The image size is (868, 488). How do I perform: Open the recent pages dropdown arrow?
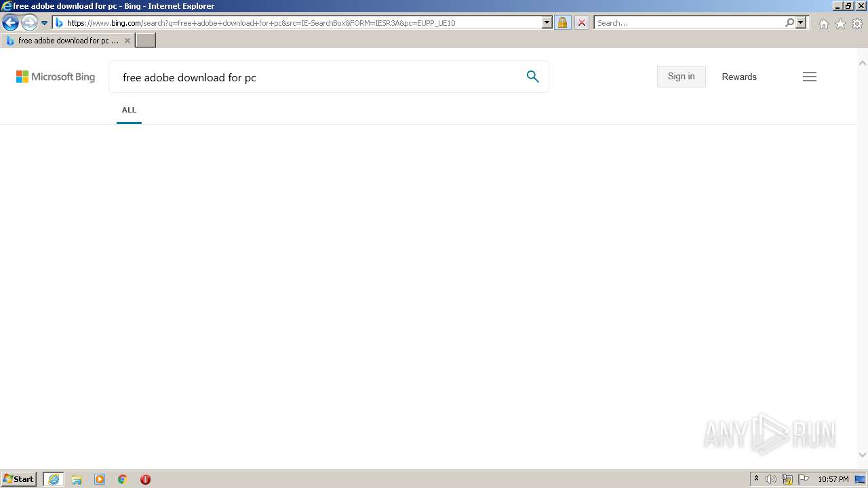point(45,23)
